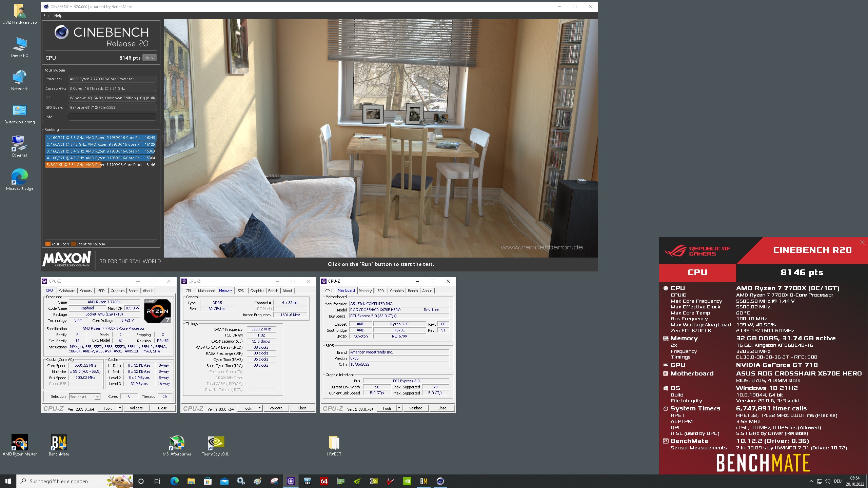Open Microsoft Store from the taskbar
This screenshot has height=488, width=868.
pyautogui.click(x=208, y=481)
